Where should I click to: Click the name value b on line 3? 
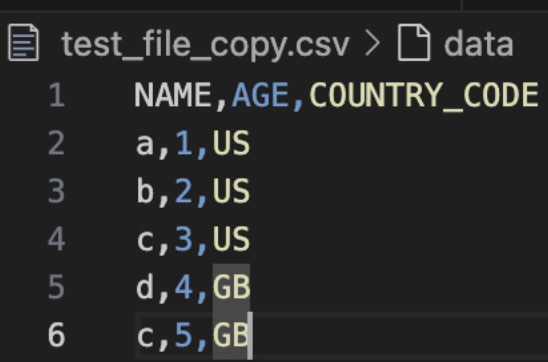(145, 191)
